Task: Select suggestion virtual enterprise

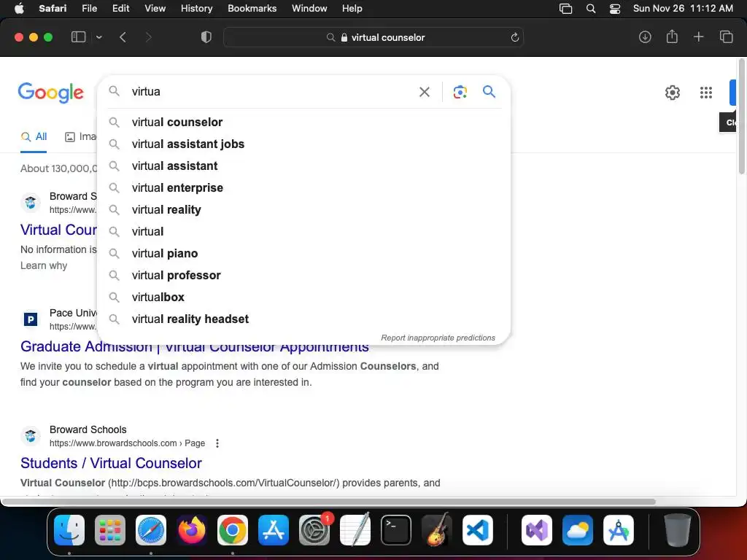Action: [x=303, y=188]
